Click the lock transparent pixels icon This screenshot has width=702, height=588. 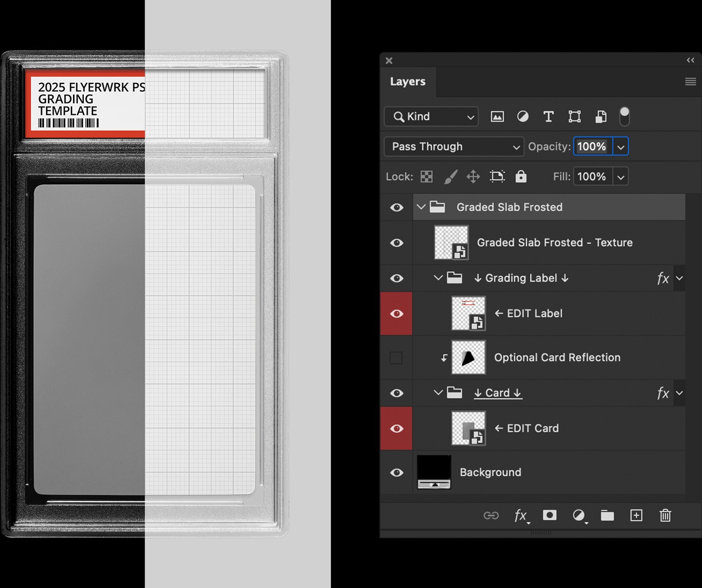(427, 176)
